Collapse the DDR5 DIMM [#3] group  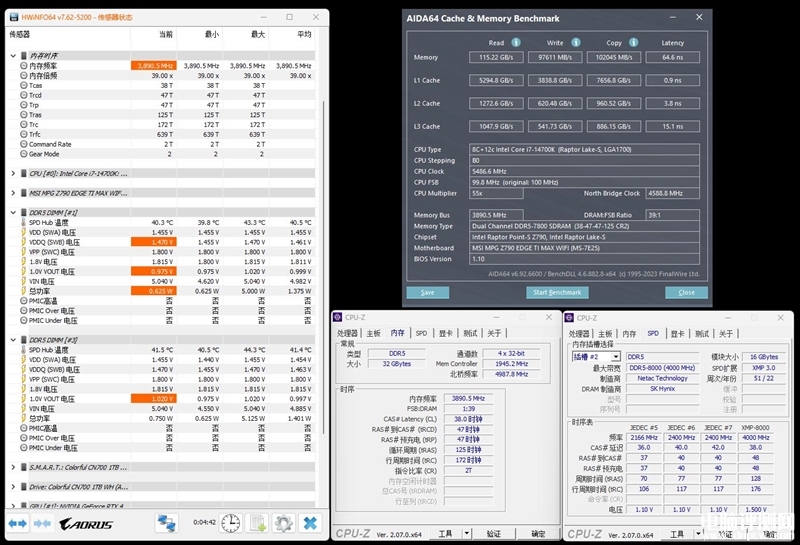13,340
